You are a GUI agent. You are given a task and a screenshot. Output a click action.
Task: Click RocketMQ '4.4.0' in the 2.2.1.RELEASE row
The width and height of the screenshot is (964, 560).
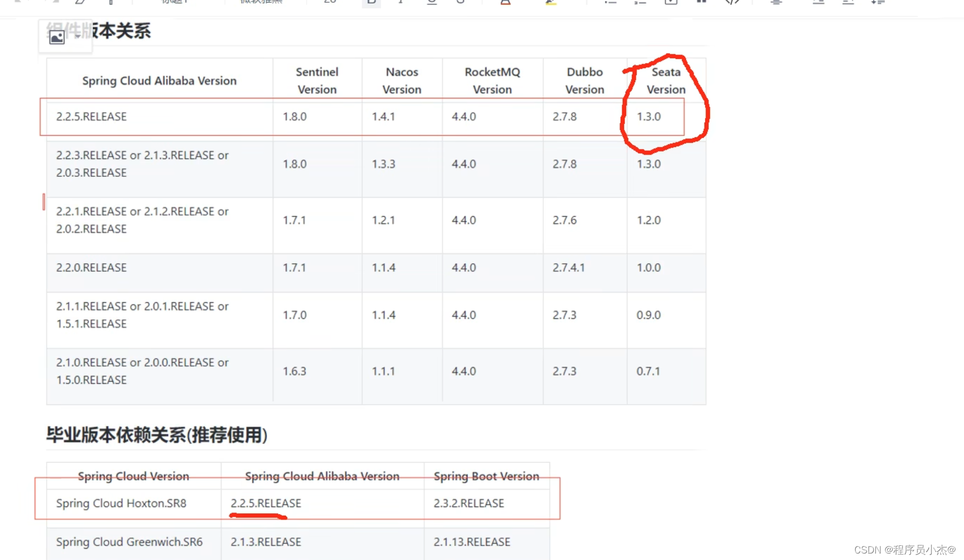click(x=464, y=220)
